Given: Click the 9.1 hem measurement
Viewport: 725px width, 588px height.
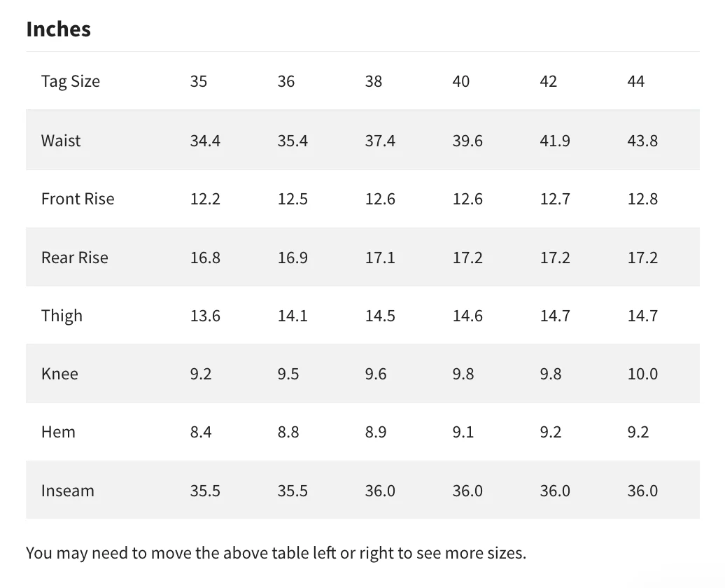Looking at the screenshot, I should click(x=463, y=432).
